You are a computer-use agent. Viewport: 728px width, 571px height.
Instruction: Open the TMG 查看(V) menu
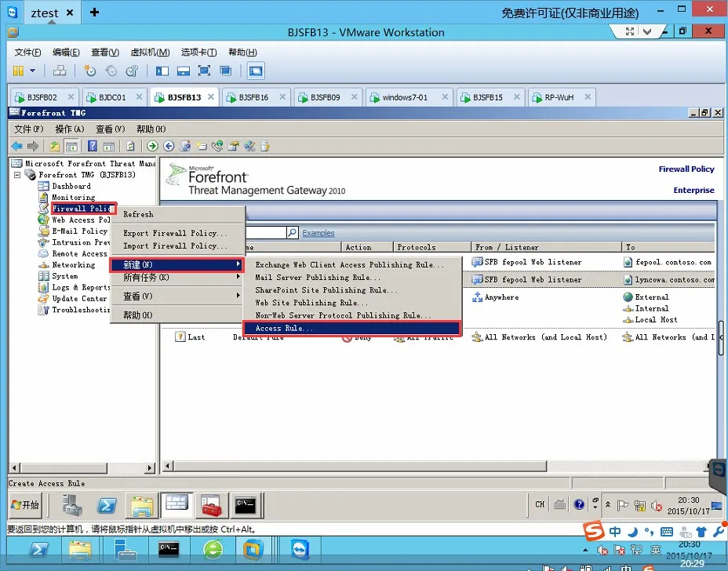point(111,129)
